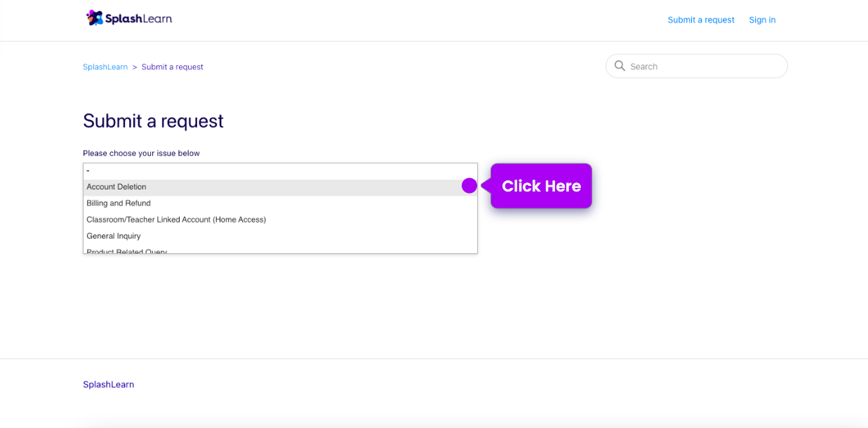Viewport: 868px width, 428px height.
Task: Choose Billing and Refund issue option
Action: (x=119, y=203)
